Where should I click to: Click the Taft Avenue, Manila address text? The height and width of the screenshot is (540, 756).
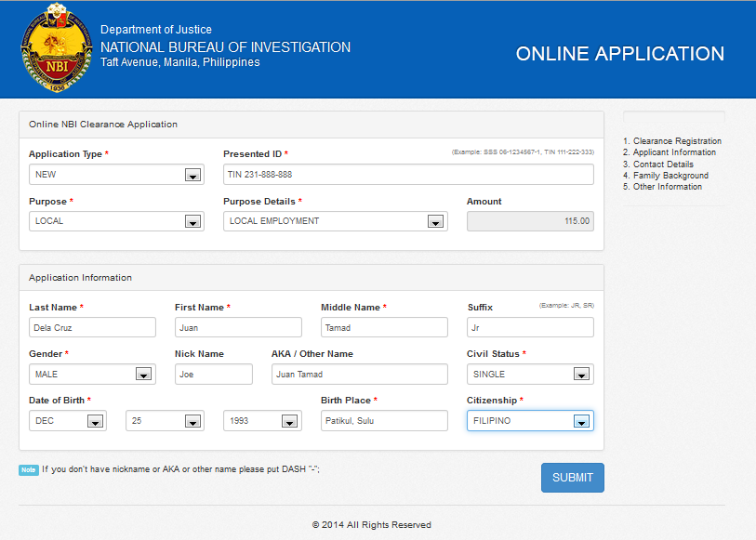point(179,62)
